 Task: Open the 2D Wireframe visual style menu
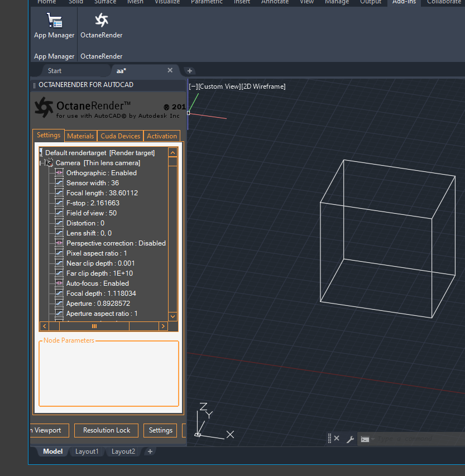click(x=263, y=86)
